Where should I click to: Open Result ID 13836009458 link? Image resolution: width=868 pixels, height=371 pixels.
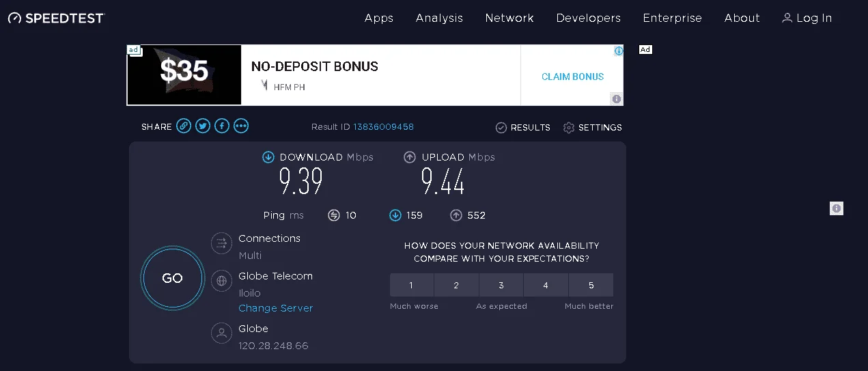coord(383,127)
